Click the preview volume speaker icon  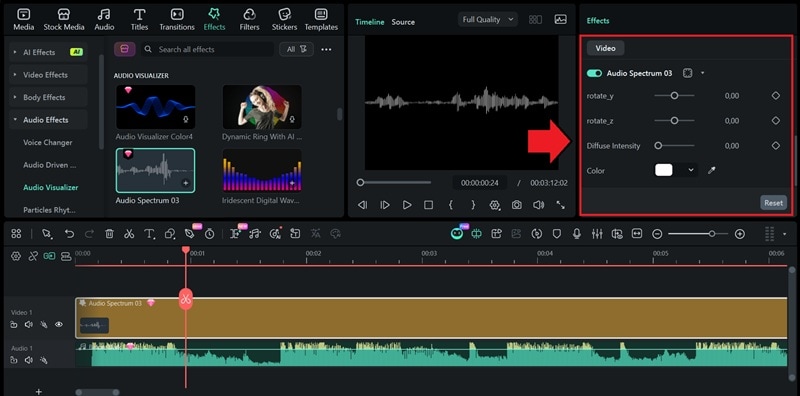pos(538,205)
